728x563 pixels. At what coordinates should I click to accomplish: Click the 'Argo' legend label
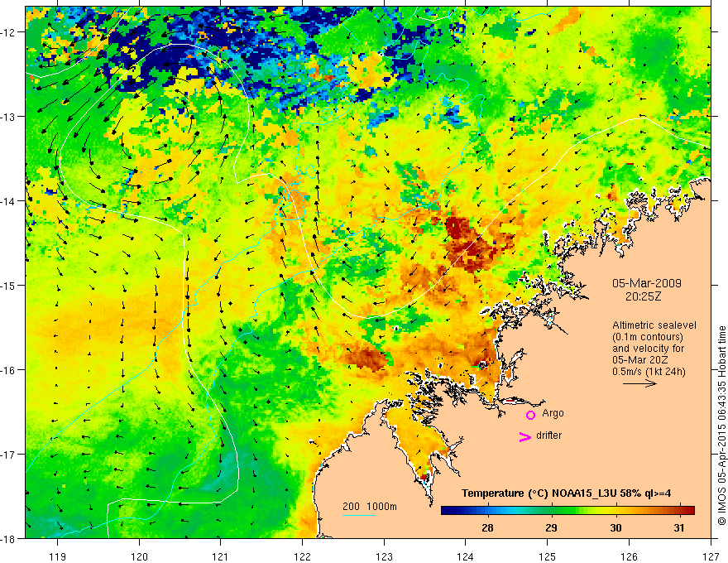(x=553, y=413)
